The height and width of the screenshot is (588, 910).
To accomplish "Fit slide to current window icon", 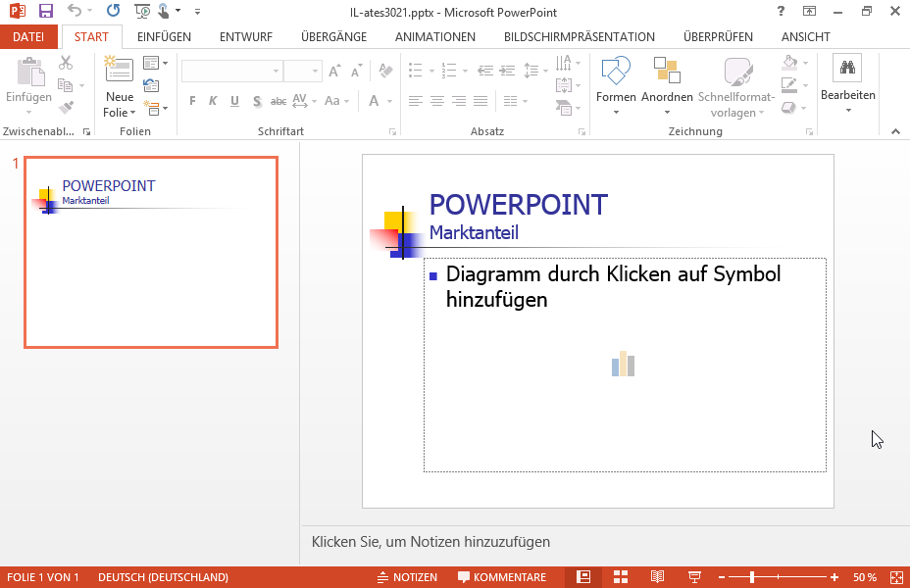I will point(896,577).
